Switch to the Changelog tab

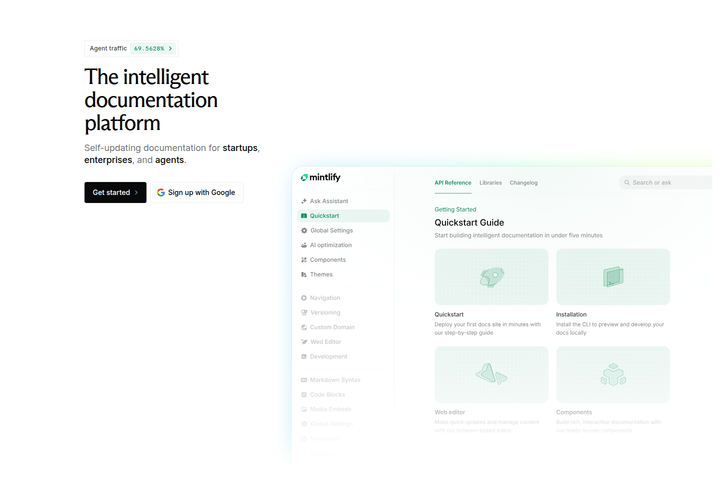click(x=523, y=183)
